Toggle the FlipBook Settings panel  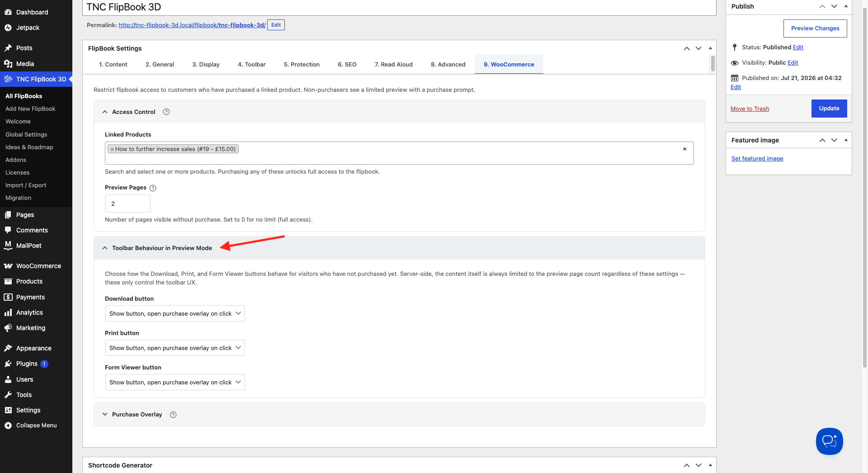710,48
